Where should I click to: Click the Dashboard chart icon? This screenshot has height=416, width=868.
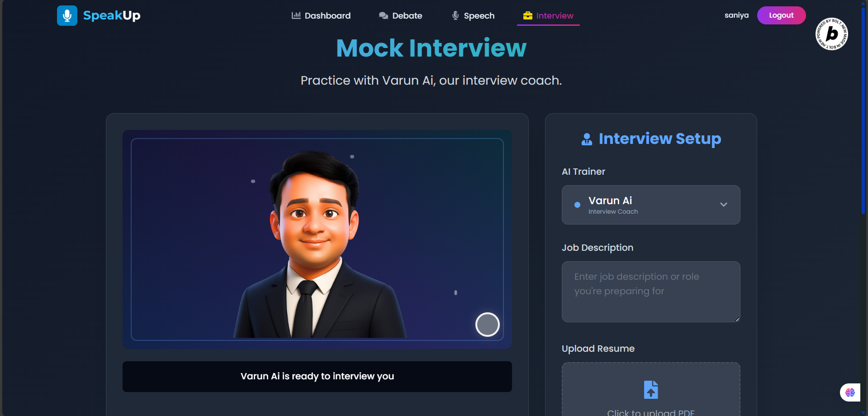tap(296, 15)
